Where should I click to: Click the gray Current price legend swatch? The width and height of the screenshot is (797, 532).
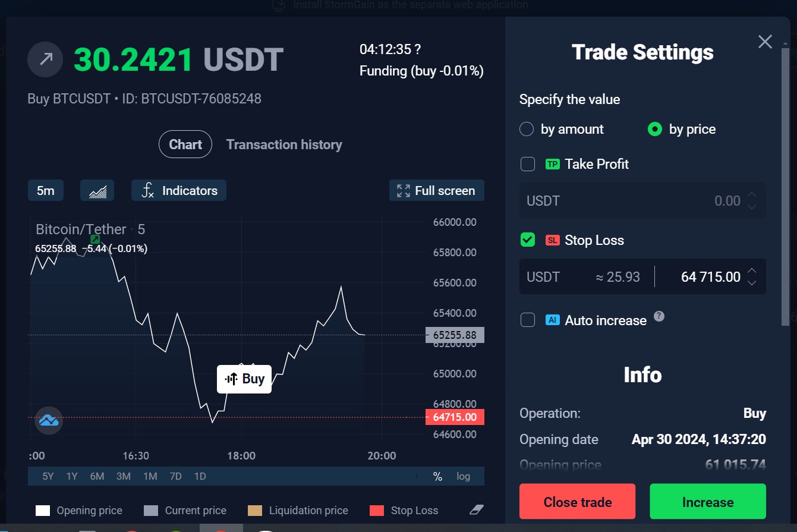[x=151, y=510]
